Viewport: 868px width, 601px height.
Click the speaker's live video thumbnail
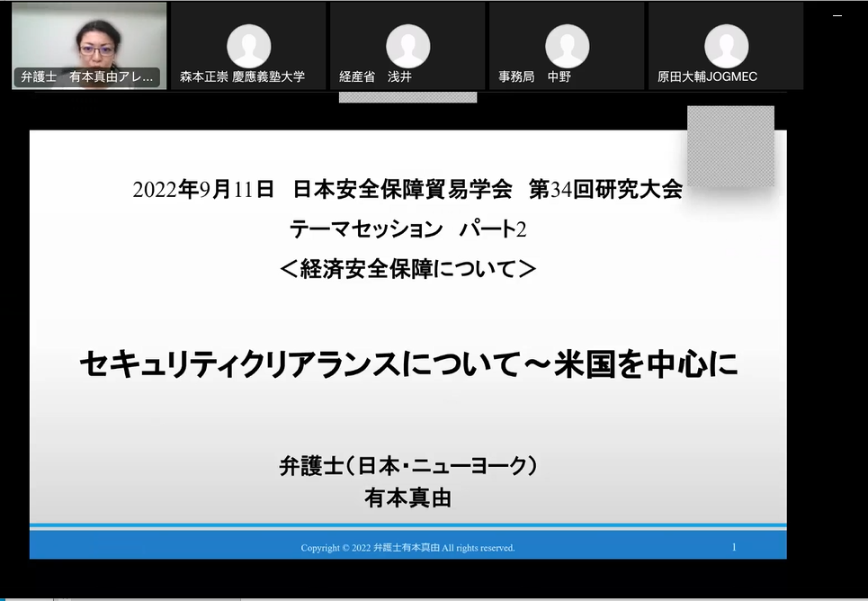tap(89, 40)
